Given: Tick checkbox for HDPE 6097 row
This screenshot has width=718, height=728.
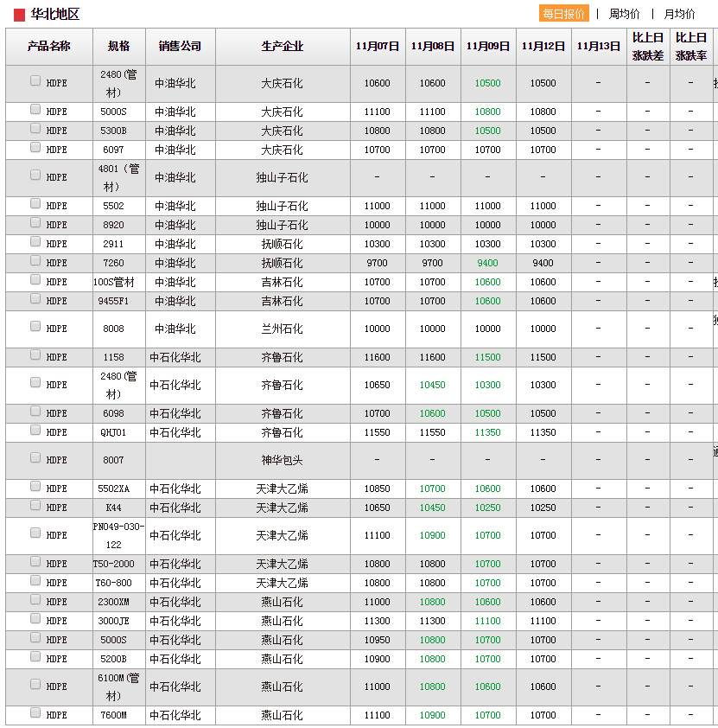Looking at the screenshot, I should pyautogui.click(x=35, y=147).
